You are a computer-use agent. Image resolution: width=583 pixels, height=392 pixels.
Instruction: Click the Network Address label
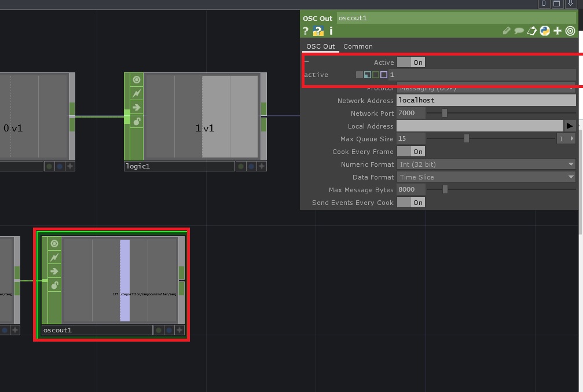tap(365, 101)
